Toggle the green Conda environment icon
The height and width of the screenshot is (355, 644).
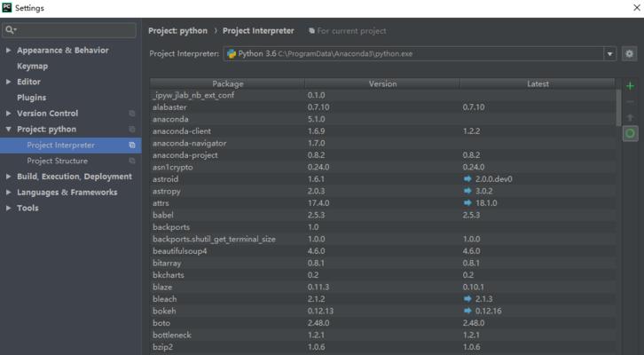click(x=630, y=133)
